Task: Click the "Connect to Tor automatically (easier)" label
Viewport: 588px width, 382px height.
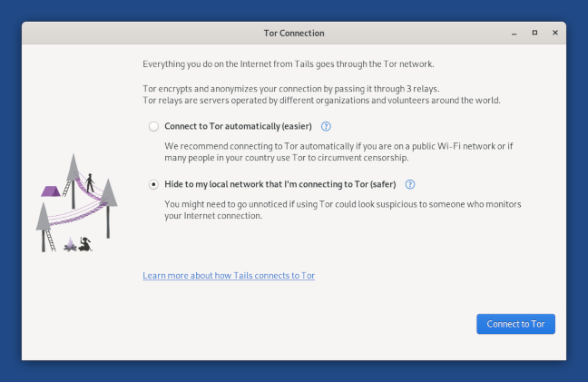Action: click(x=238, y=126)
